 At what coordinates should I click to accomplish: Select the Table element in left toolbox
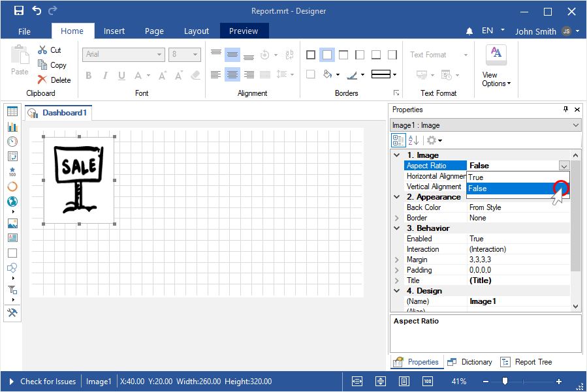click(12, 112)
